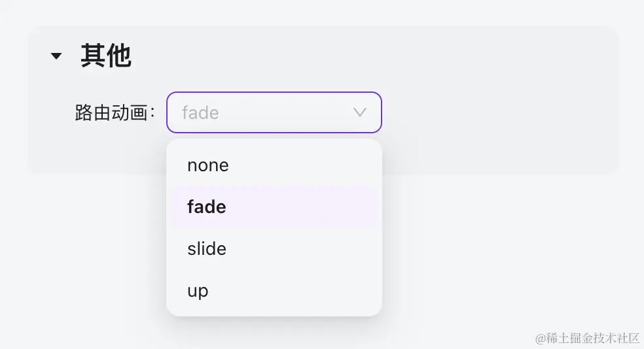This screenshot has height=349, width=644.
Task: Collapse the 其他 section with the triangle
Action: click(x=56, y=57)
